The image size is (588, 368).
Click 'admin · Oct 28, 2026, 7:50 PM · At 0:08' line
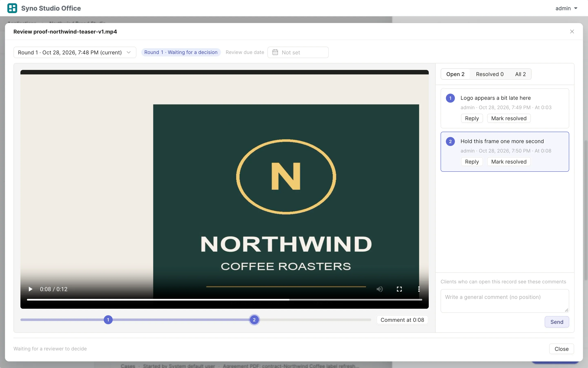(506, 151)
